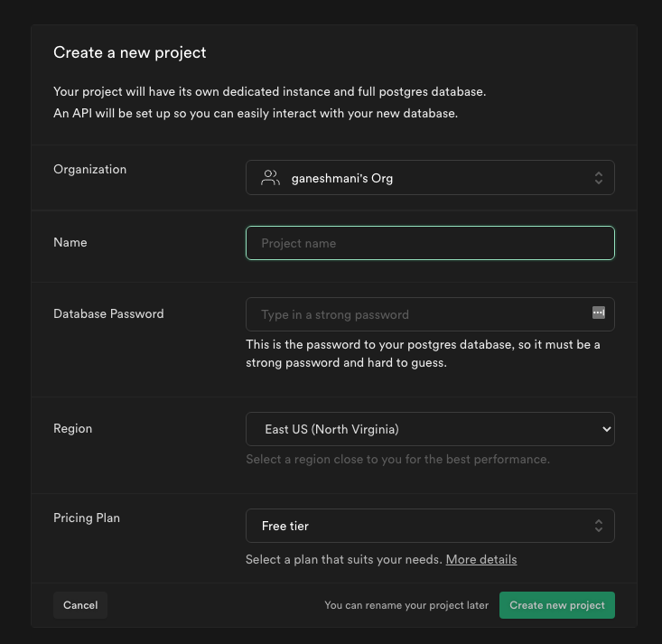Screen dimensions: 662x644
Task: Open the Free tier pricing plan dropdown
Action: [x=430, y=526]
